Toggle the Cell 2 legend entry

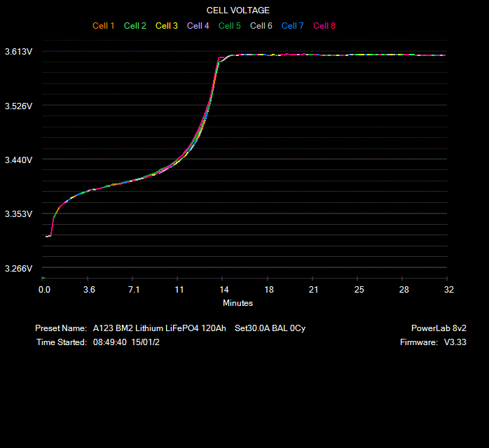(x=135, y=26)
